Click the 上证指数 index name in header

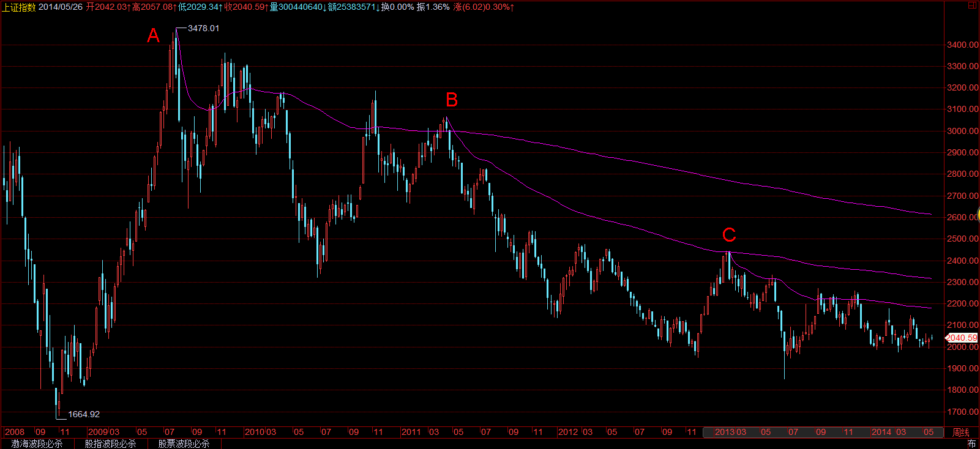click(19, 7)
